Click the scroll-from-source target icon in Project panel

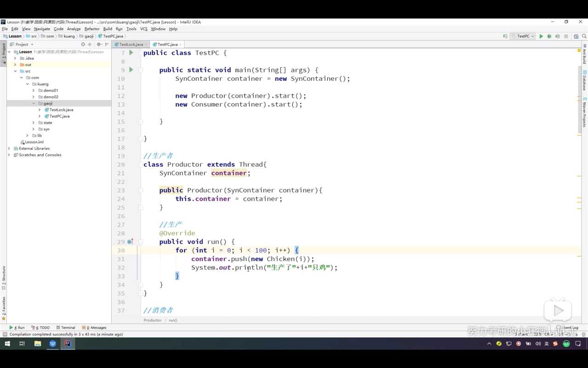pyautogui.click(x=83, y=44)
